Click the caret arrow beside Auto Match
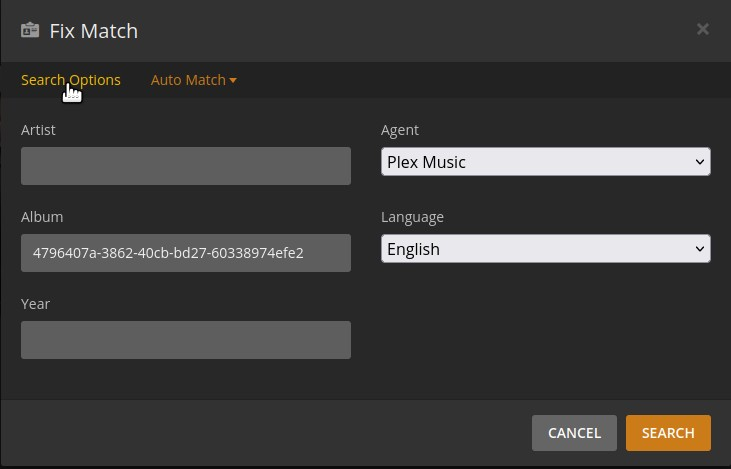This screenshot has width=731, height=469. (233, 81)
